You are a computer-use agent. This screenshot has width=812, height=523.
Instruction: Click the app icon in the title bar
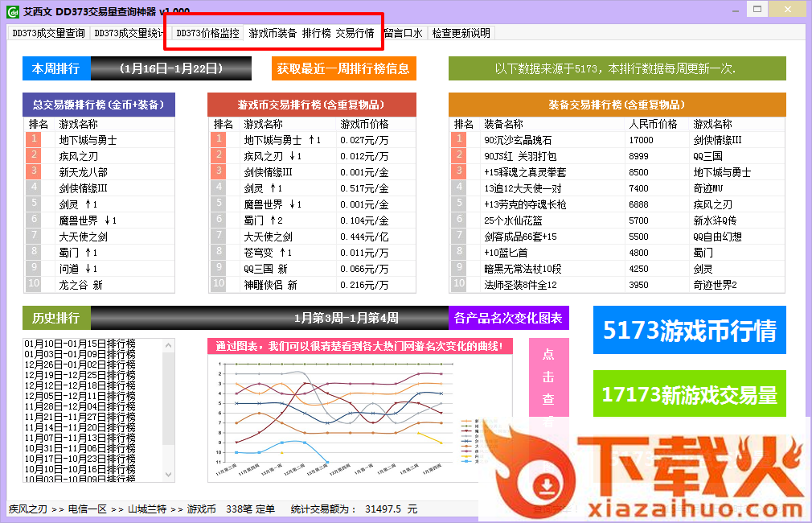[x=13, y=11]
